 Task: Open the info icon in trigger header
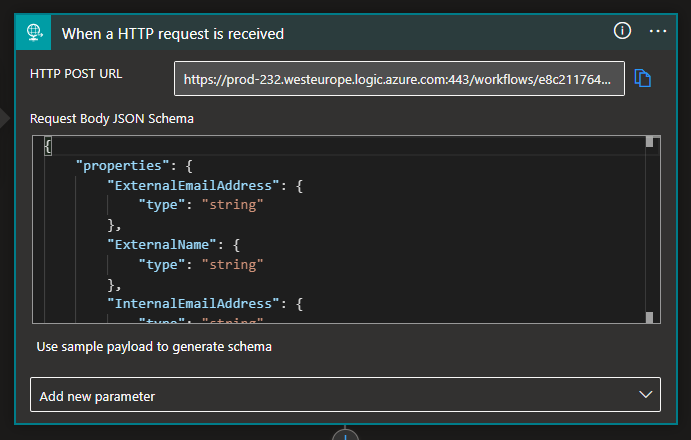(x=622, y=31)
